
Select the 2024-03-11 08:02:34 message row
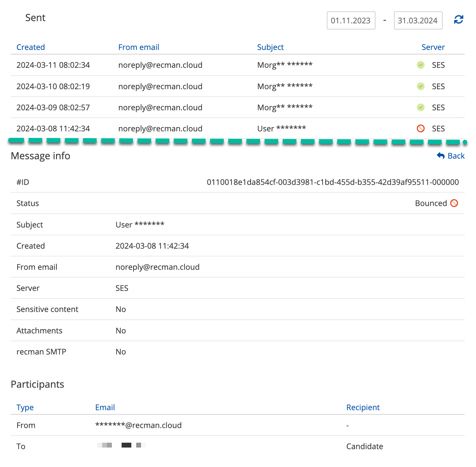[x=53, y=65]
